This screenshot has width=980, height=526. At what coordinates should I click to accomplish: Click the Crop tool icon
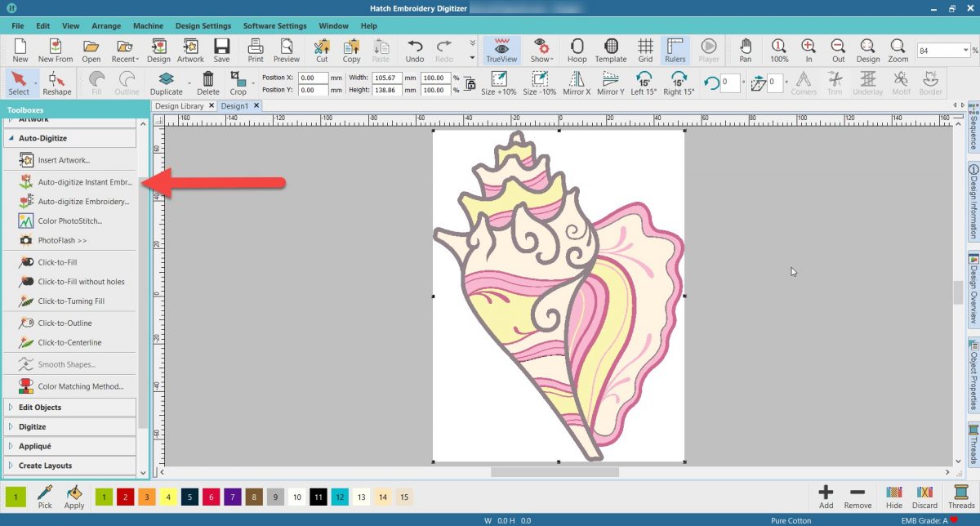click(x=238, y=82)
